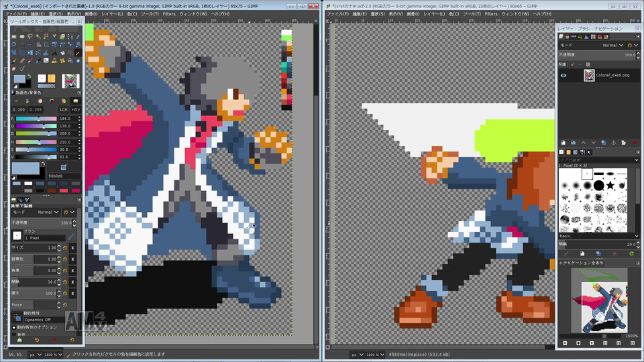Pick color from screen eyedropper button
Image resolution: width=644 pixels, height=362 pixels.
(64, 167)
